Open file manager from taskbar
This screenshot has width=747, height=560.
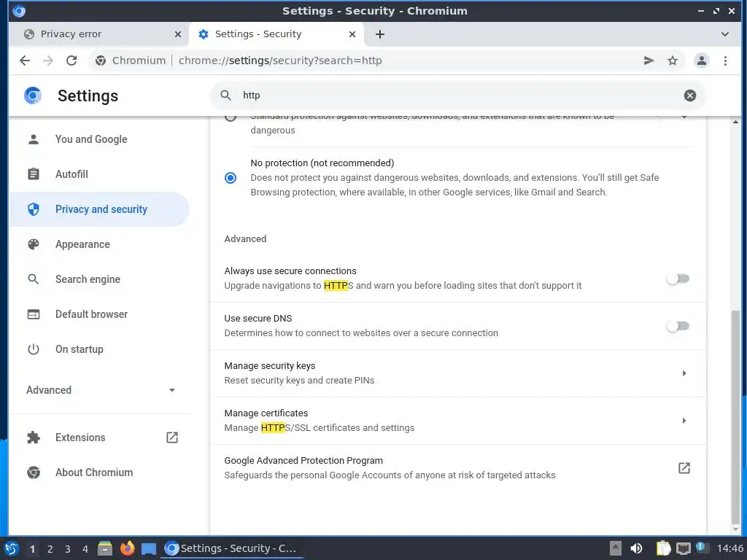pyautogui.click(x=105, y=548)
